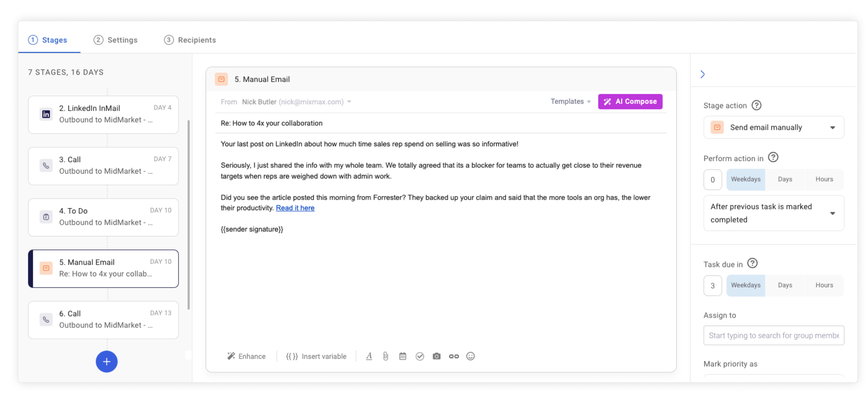This screenshot has height=402, width=868.
Task: Click the text formatting icon
Action: click(369, 356)
